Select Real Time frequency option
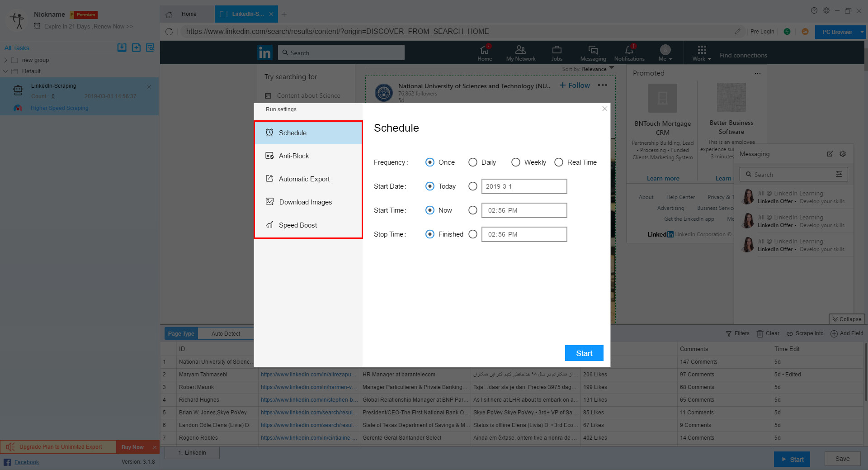868x470 pixels. point(559,162)
